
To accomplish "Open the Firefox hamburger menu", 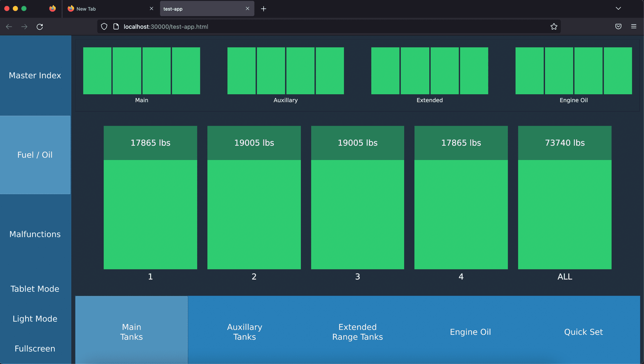I will (634, 27).
